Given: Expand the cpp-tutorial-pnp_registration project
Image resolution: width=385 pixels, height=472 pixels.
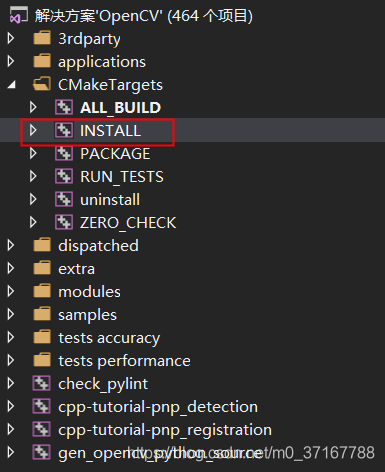Looking at the screenshot, I should point(11,429).
